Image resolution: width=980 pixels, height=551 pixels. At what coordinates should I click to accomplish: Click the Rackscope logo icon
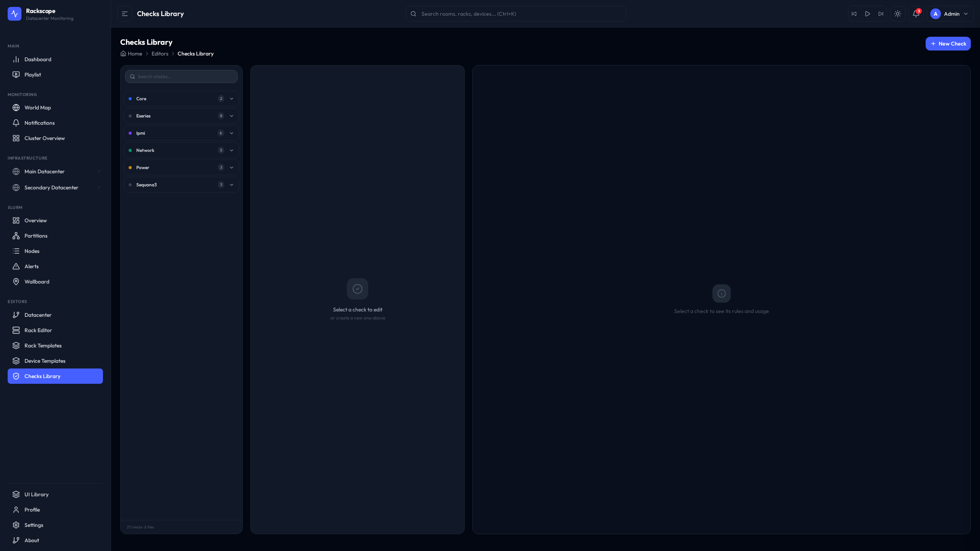(15, 14)
